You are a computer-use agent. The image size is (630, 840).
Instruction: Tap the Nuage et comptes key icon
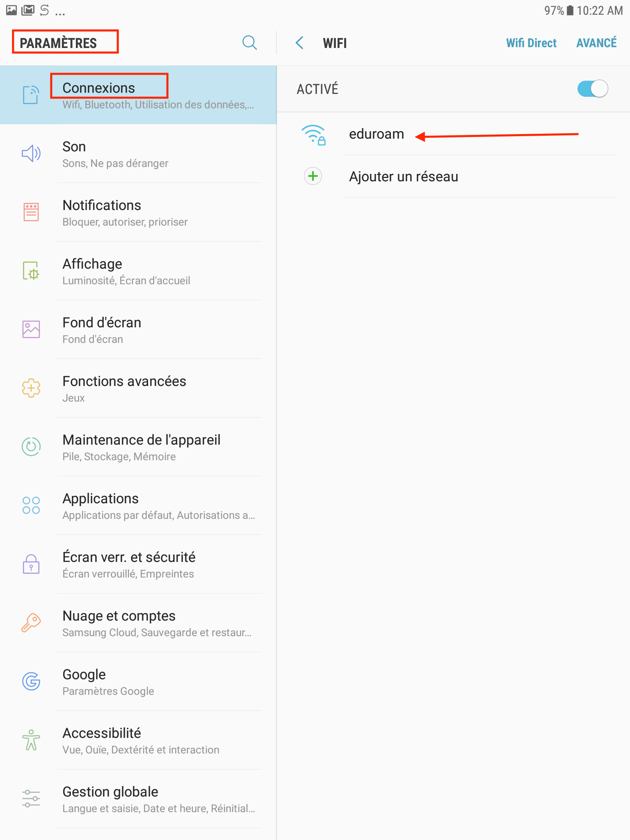point(31,623)
